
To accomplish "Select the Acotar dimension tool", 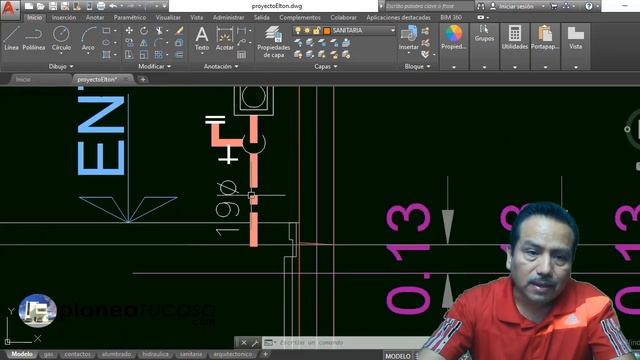I will click(x=224, y=38).
